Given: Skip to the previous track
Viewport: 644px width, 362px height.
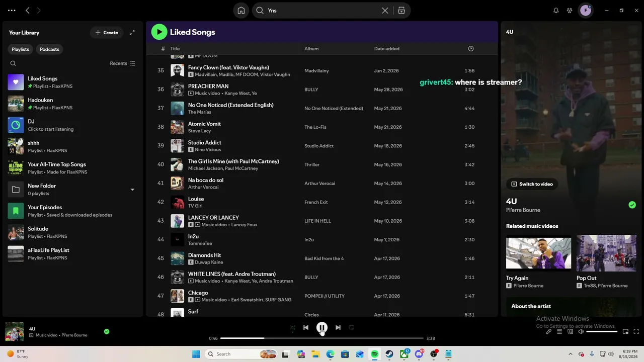Looking at the screenshot, I should (x=306, y=327).
